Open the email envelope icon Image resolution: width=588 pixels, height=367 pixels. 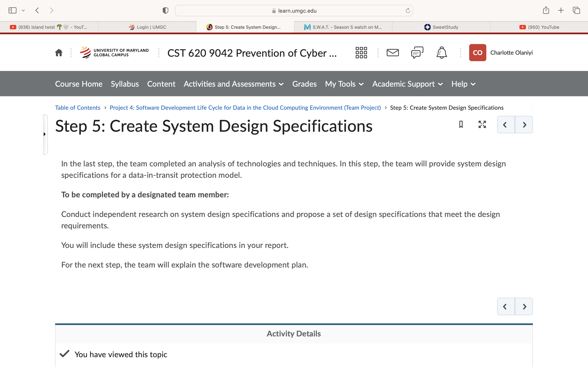pyautogui.click(x=393, y=53)
